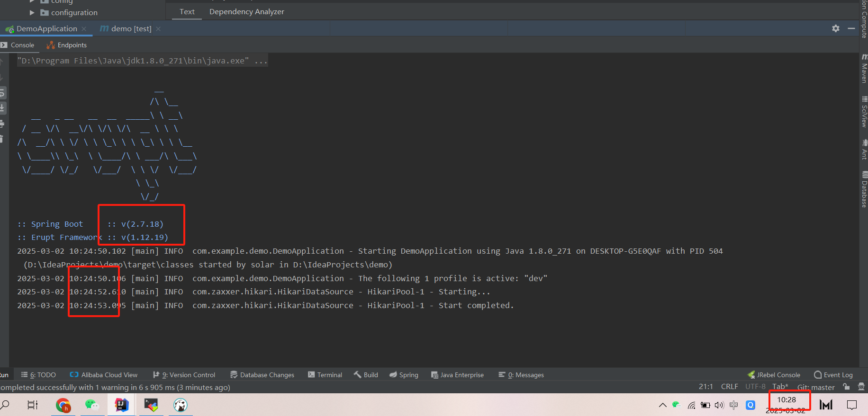Screen dimensions: 868x416
Task: Click the 'HikariPool-1 - Start completed.' log line
Action: pyautogui.click(x=266, y=305)
